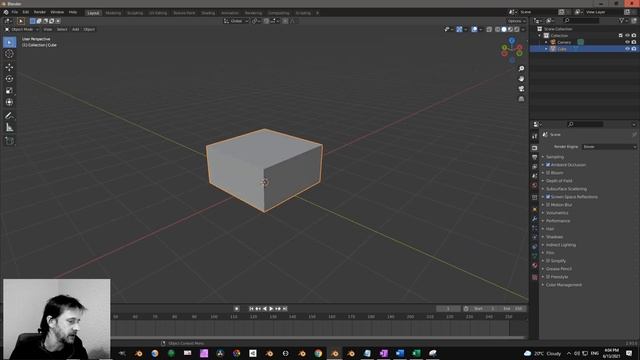This screenshot has width=640, height=360.
Task: Click the properties panel search field
Action: pos(585,124)
